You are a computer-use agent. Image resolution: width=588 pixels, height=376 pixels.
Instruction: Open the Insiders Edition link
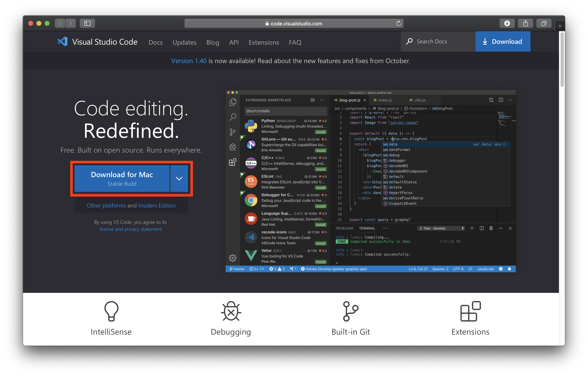point(157,205)
